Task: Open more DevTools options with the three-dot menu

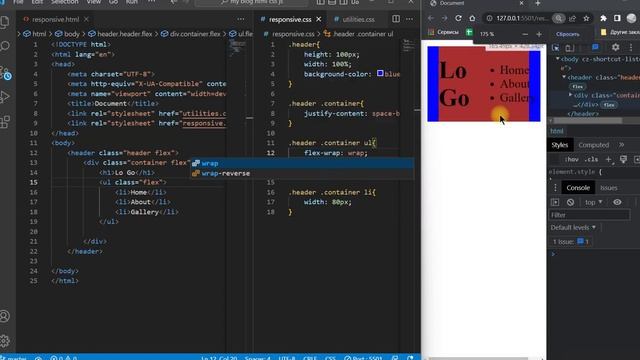Action: 631,48
